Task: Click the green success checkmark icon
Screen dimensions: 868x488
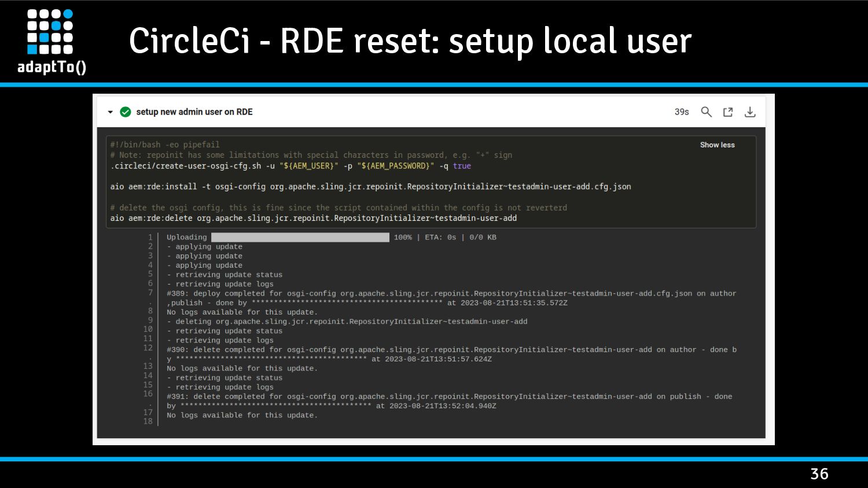Action: pyautogui.click(x=125, y=112)
